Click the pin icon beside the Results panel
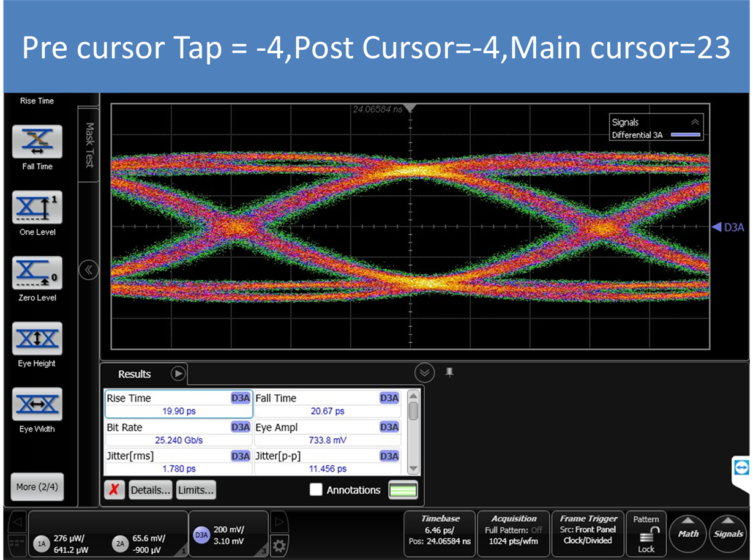This screenshot has width=753, height=560. (449, 372)
